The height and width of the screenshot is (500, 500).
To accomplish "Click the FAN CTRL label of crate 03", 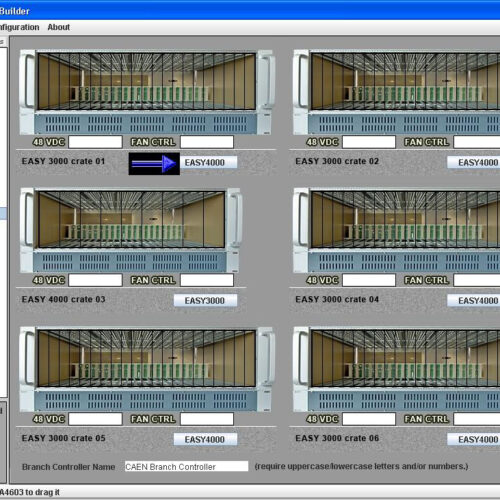I will 153,280.
